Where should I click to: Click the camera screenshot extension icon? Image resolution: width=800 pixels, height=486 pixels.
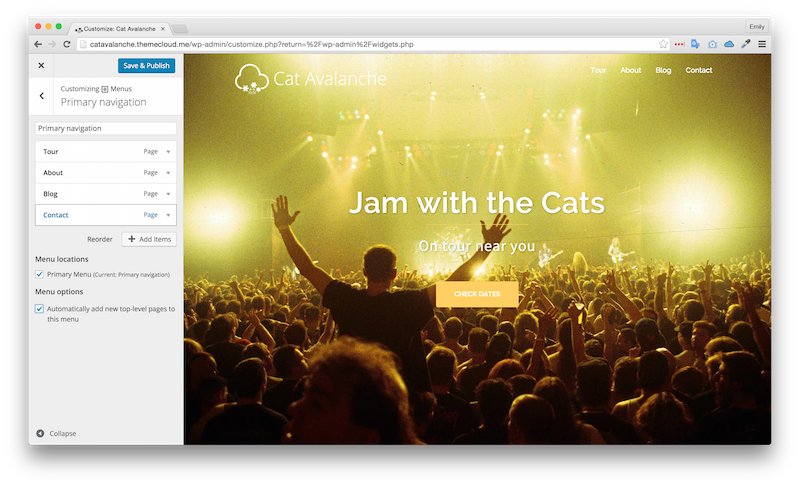pos(712,44)
